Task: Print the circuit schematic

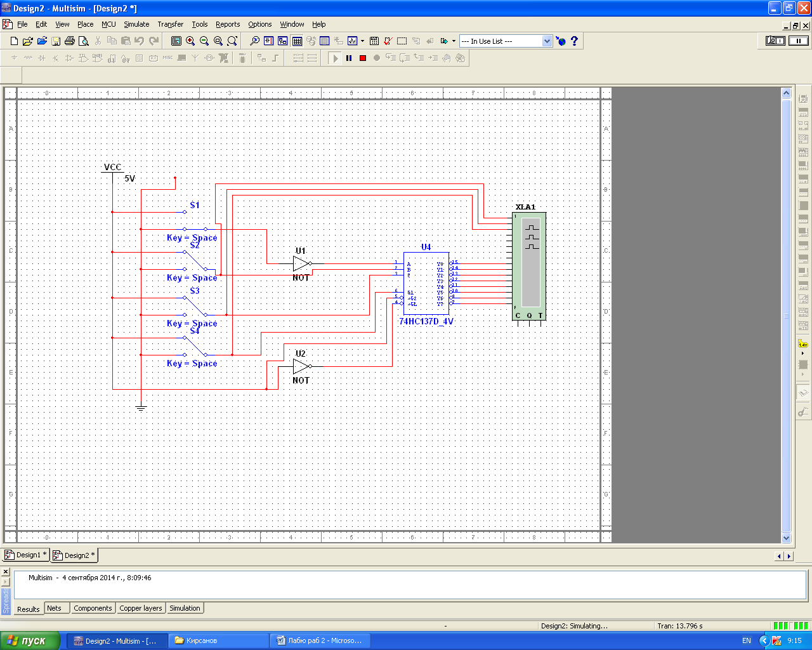Action: click(x=70, y=41)
